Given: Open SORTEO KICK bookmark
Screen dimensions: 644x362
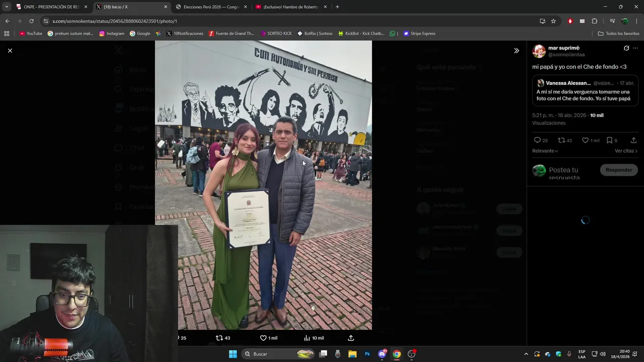Looking at the screenshot, I should (276, 34).
